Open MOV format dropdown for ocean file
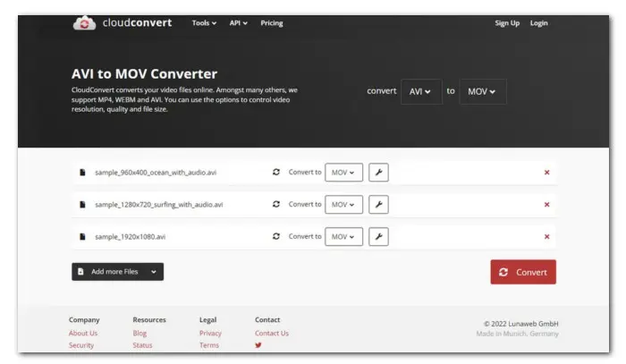626x364 pixels. (x=343, y=173)
